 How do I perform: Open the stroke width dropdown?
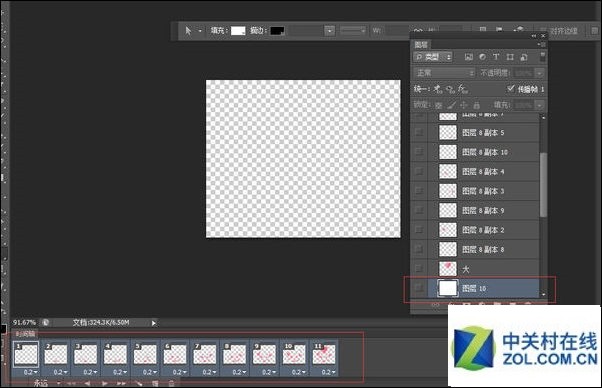point(329,31)
